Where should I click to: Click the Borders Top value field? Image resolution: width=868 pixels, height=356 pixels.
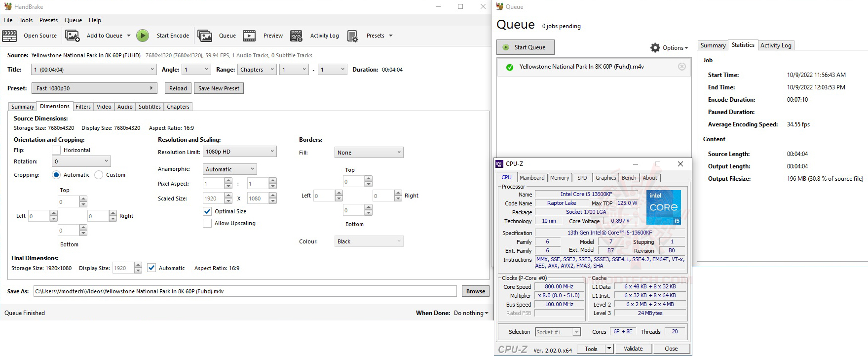[354, 182]
